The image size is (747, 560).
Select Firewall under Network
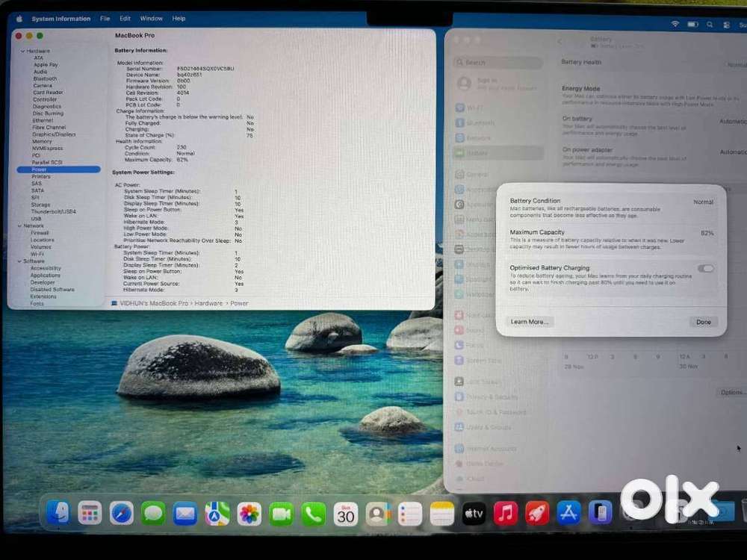[40, 233]
